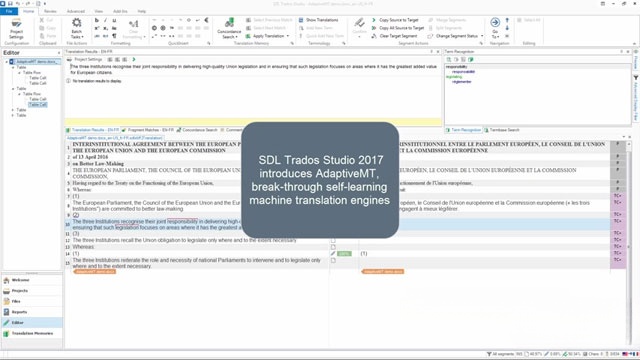This screenshot has width=640, height=360.
Task: Go to the next segment arrow
Action: click(507, 28)
